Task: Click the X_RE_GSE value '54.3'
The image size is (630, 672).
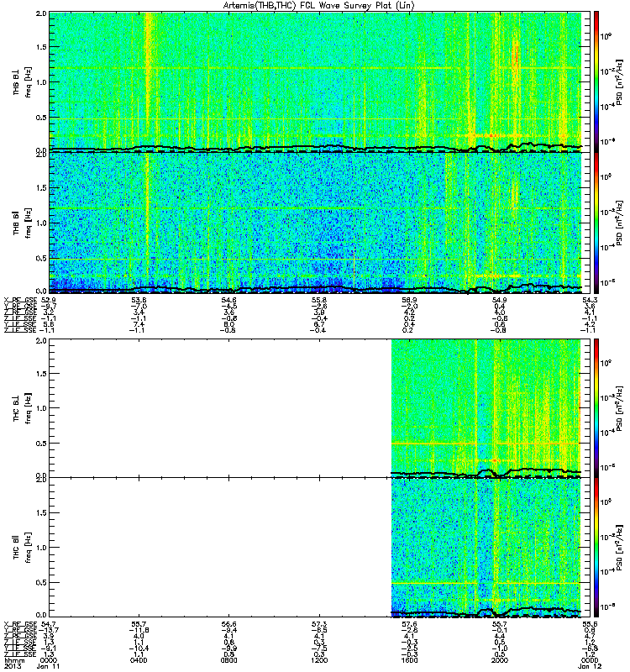Action: click(x=590, y=300)
